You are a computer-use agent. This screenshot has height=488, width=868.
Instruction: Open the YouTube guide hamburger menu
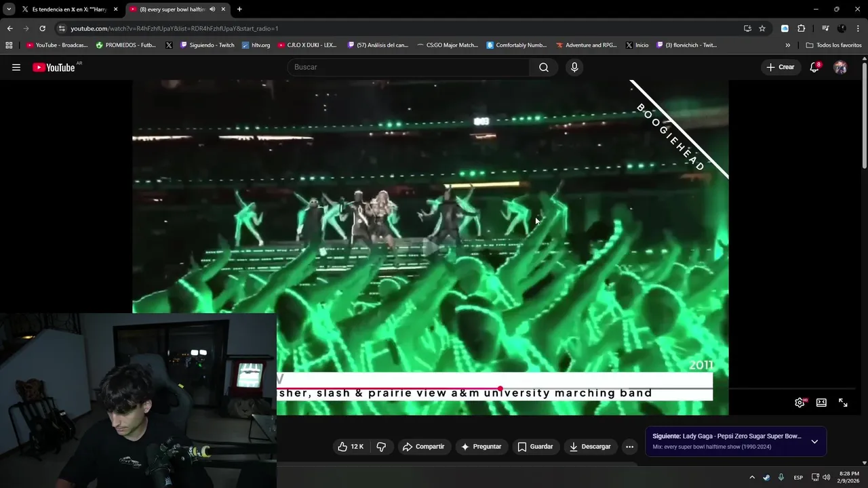point(16,67)
